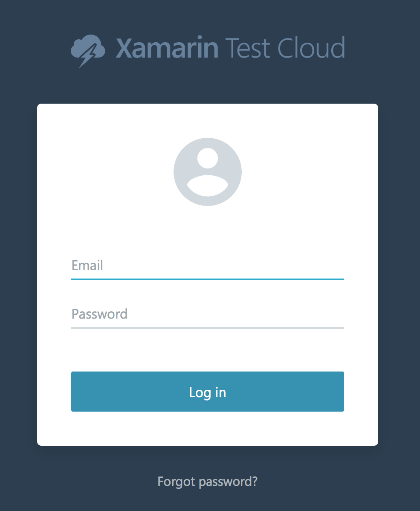Click the word 'Cloud' in the header
The image size is (420, 511).
(x=311, y=48)
